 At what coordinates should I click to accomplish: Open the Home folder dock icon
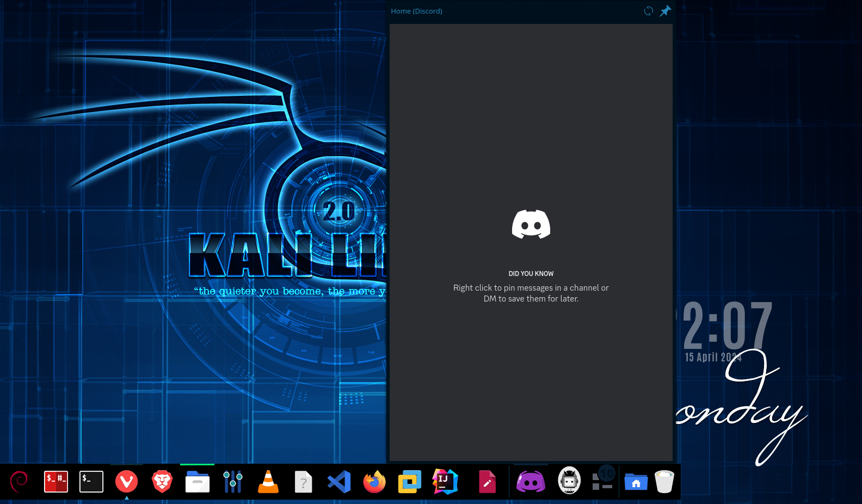click(x=636, y=482)
